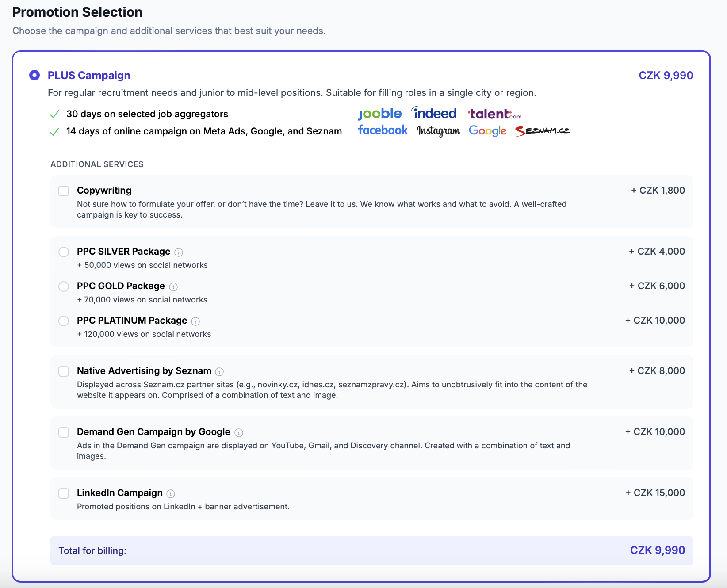Select the PPC GOLD Package radio button
Screen dimensions: 727x588
click(x=64, y=286)
